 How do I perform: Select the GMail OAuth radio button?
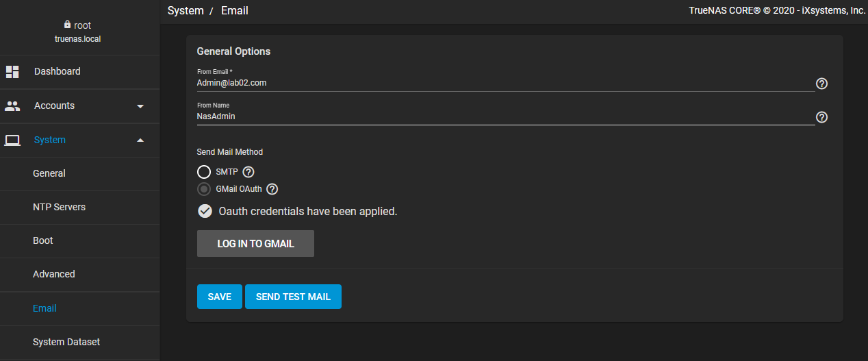tap(204, 189)
